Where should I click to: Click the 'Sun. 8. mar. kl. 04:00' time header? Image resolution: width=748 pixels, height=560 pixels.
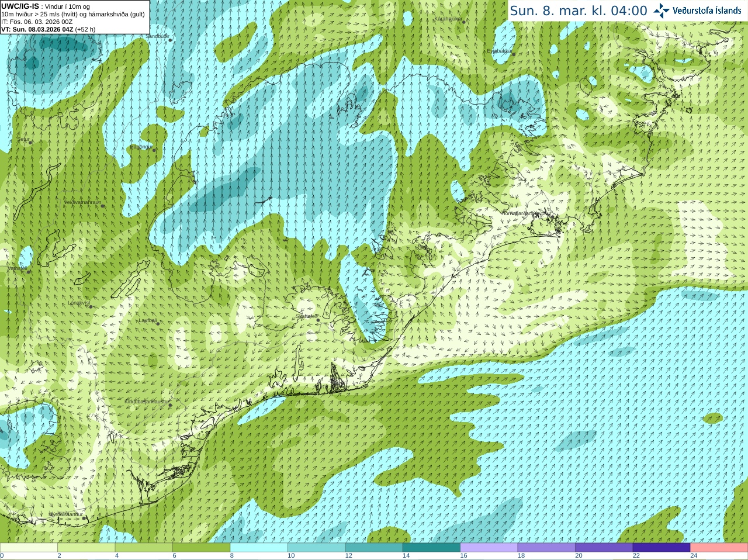tap(579, 11)
